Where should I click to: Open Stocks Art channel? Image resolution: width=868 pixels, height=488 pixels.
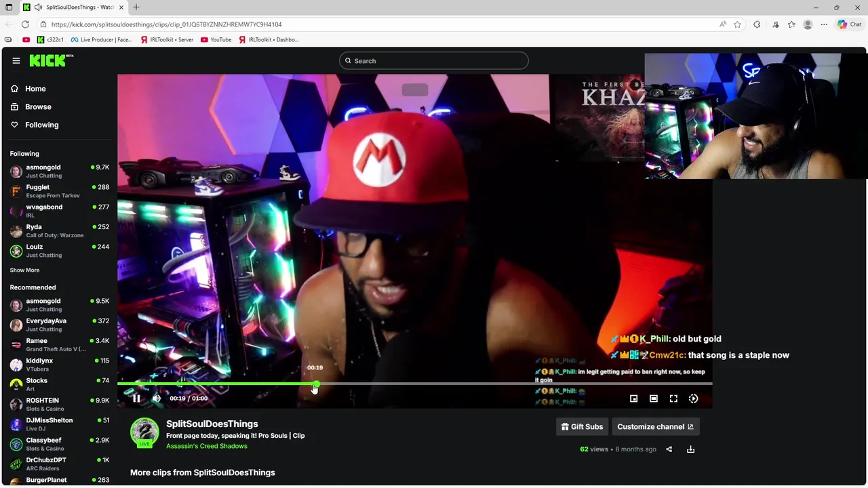pos(59,384)
